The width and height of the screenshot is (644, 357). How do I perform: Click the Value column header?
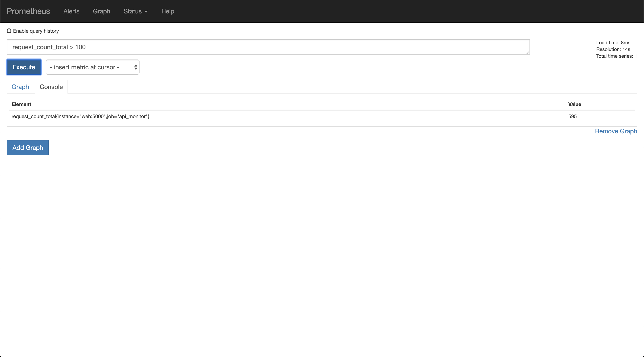[x=574, y=104]
